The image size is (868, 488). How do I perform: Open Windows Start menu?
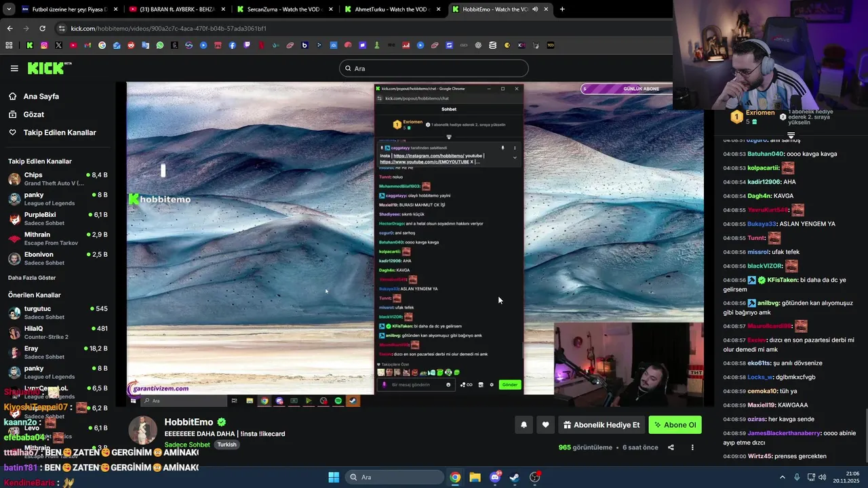(334, 477)
